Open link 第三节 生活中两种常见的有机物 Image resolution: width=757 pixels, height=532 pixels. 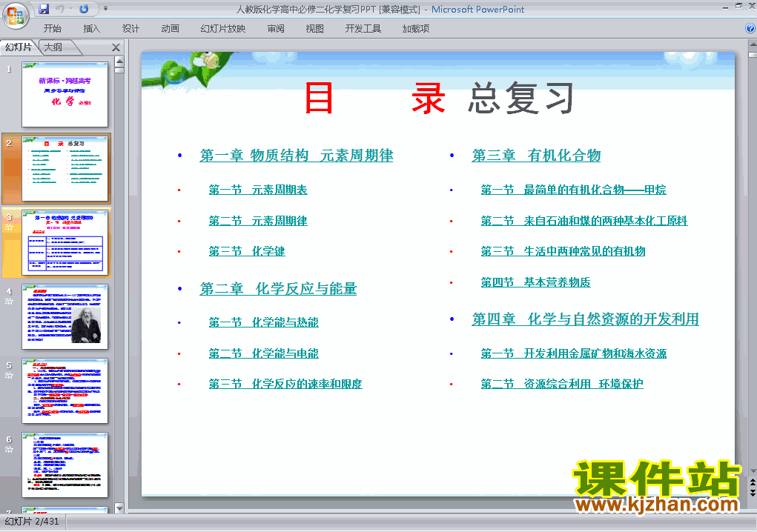(x=563, y=251)
